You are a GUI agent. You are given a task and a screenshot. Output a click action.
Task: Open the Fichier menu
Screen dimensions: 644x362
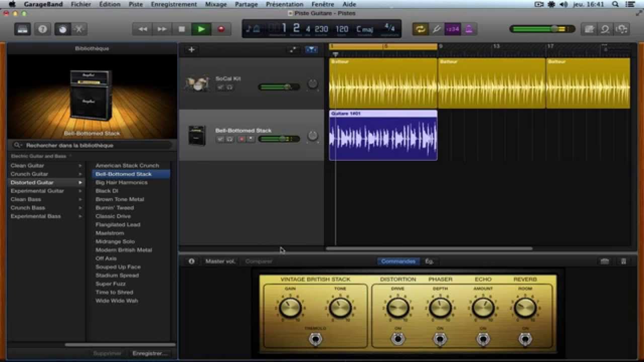(x=81, y=4)
